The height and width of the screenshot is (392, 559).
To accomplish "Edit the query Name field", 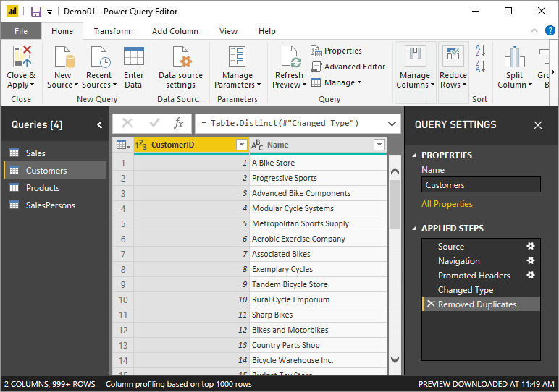I will (x=481, y=184).
